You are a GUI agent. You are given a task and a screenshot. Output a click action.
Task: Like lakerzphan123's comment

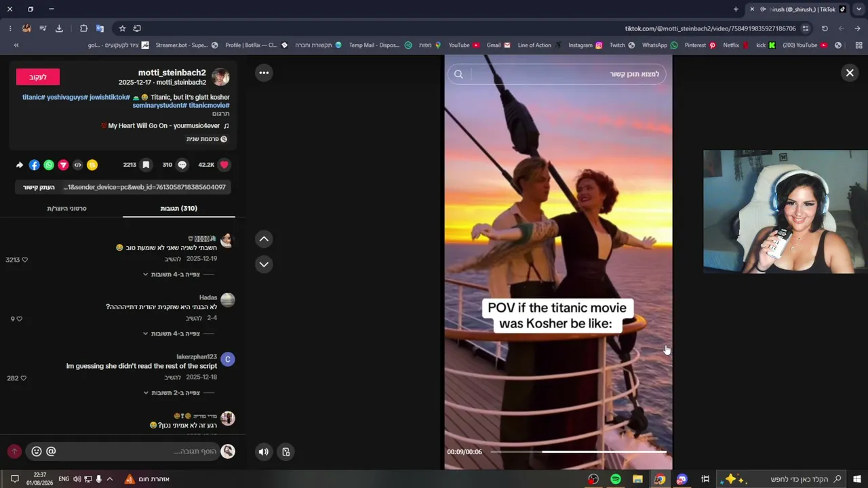(x=23, y=378)
